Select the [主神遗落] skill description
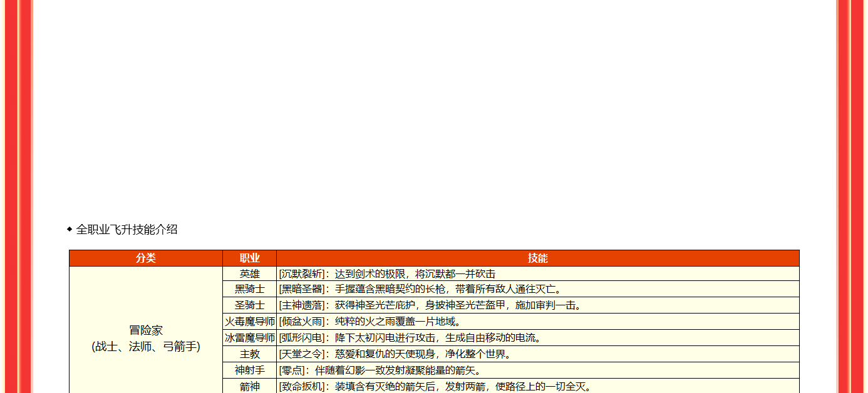Viewport: 868px width, 393px height. [x=430, y=305]
